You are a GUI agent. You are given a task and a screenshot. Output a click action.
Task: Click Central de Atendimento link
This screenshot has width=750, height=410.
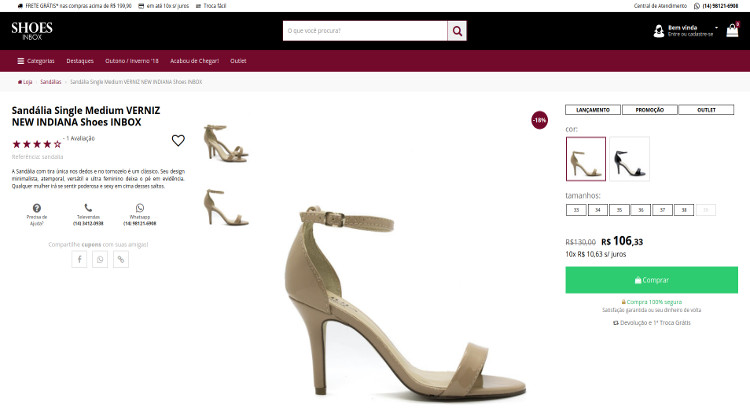pos(660,6)
